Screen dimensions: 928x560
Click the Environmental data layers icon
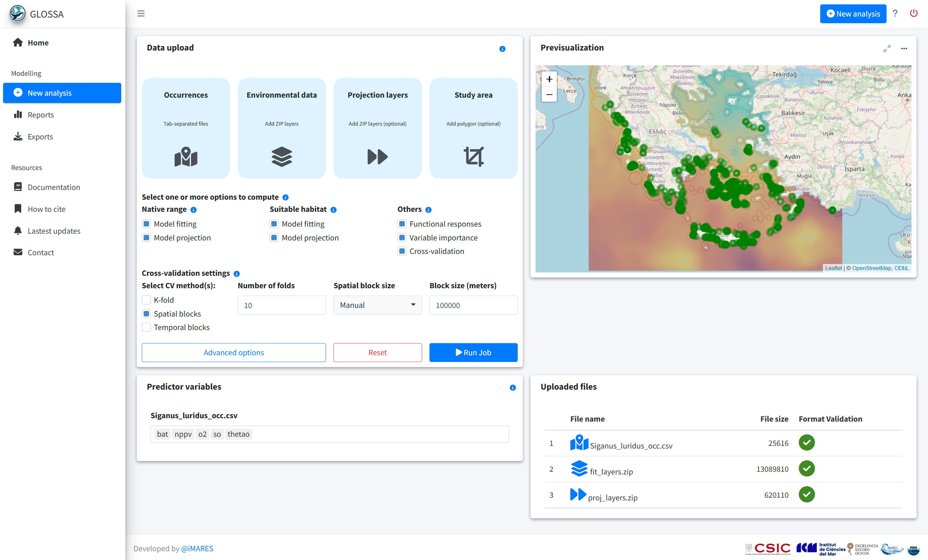(x=281, y=157)
